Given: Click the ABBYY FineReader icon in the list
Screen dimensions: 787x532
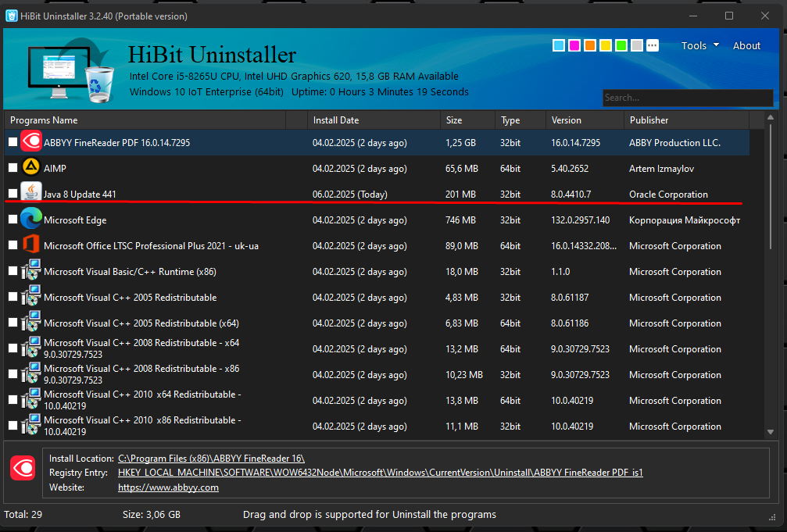Looking at the screenshot, I should click(x=31, y=142).
